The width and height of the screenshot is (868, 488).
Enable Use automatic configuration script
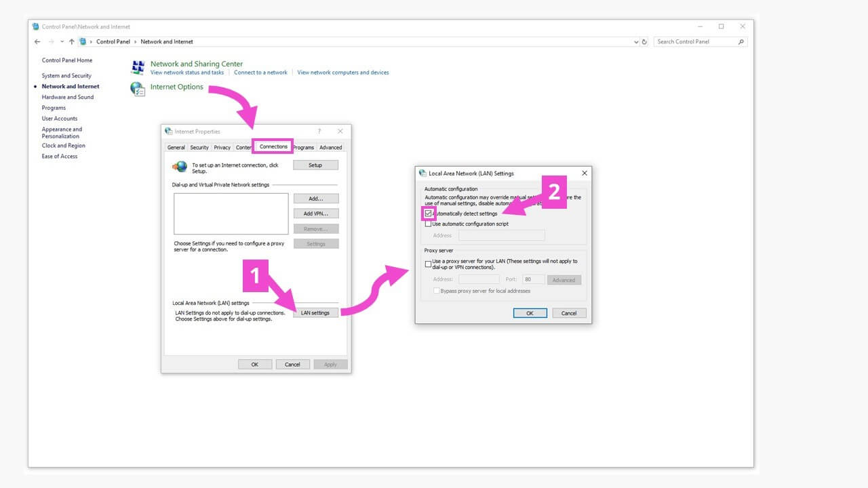pos(428,224)
